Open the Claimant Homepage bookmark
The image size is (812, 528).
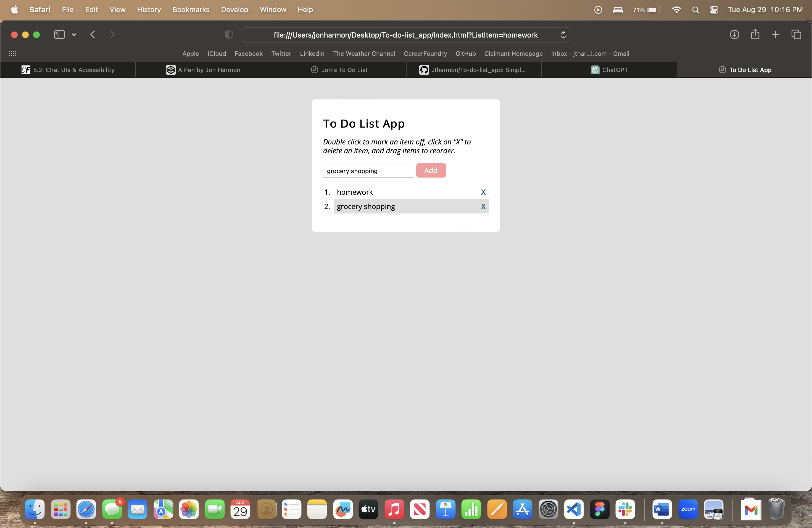coord(513,54)
